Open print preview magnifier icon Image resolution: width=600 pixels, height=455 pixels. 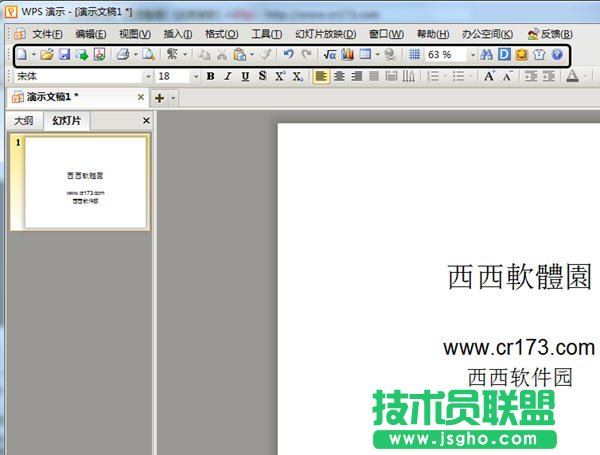coord(148,55)
